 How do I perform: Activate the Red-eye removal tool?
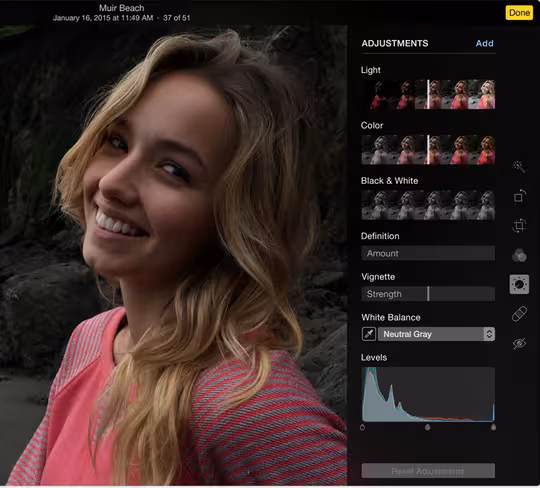[519, 343]
